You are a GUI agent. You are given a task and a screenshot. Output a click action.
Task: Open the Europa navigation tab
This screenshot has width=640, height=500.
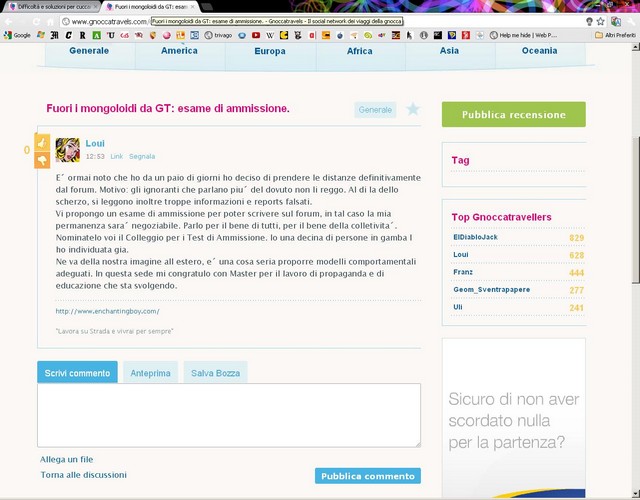click(x=269, y=51)
